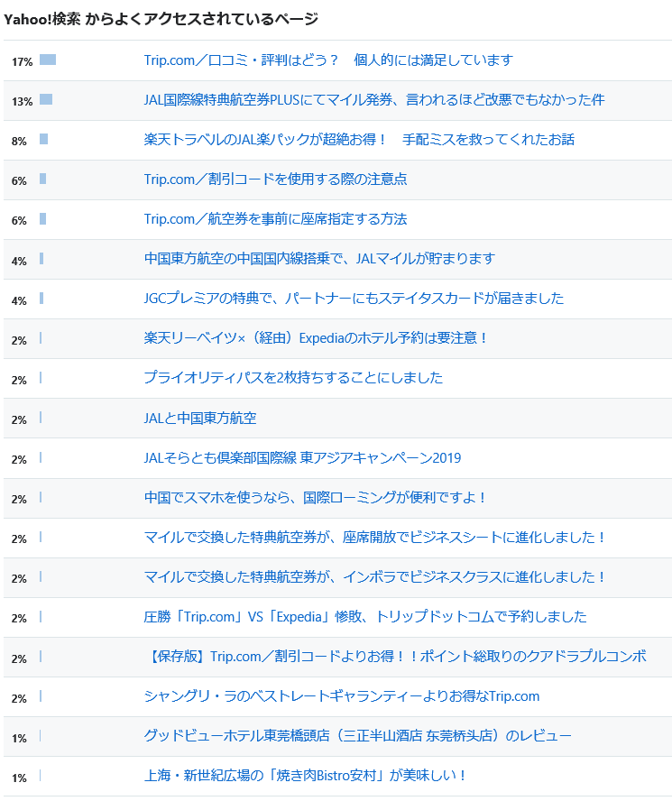Screen dimensions: 672x801
Task: Open 楽天リーベイツ×Expedia hotel article link
Action: point(316,338)
